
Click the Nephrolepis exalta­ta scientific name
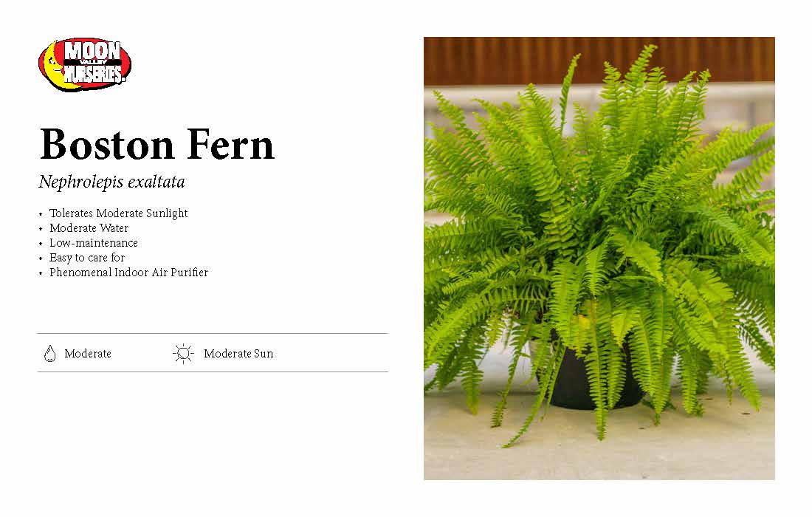pos(112,182)
